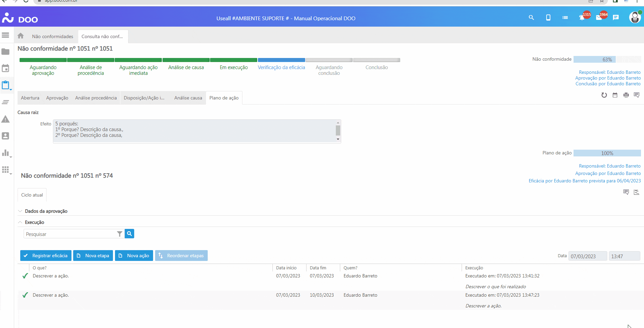Switch to the Análise causa tab
The height and width of the screenshot is (328, 644).
188,98
